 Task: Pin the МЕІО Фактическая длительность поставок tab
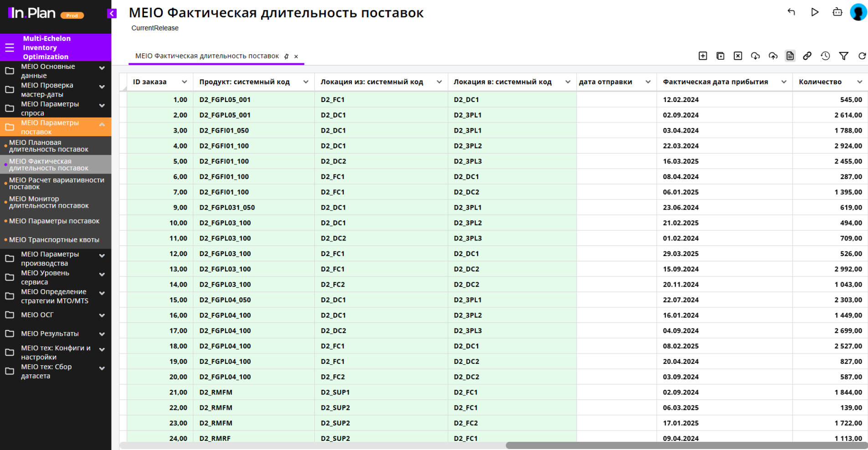tap(287, 56)
